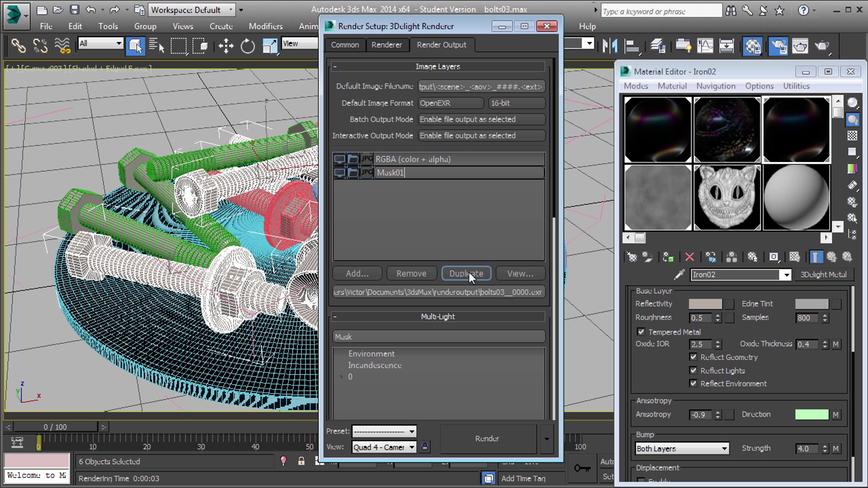Pick material from object eyedropper
The width and height of the screenshot is (868, 488).
[680, 275]
